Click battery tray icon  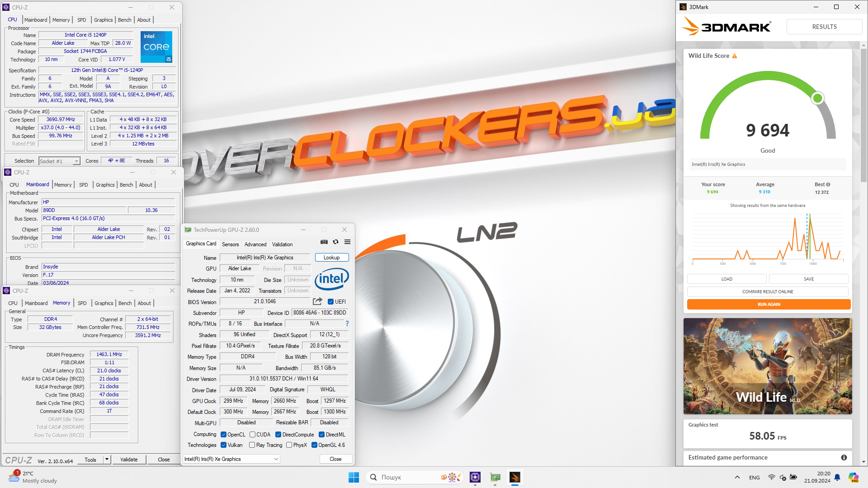coord(793,477)
